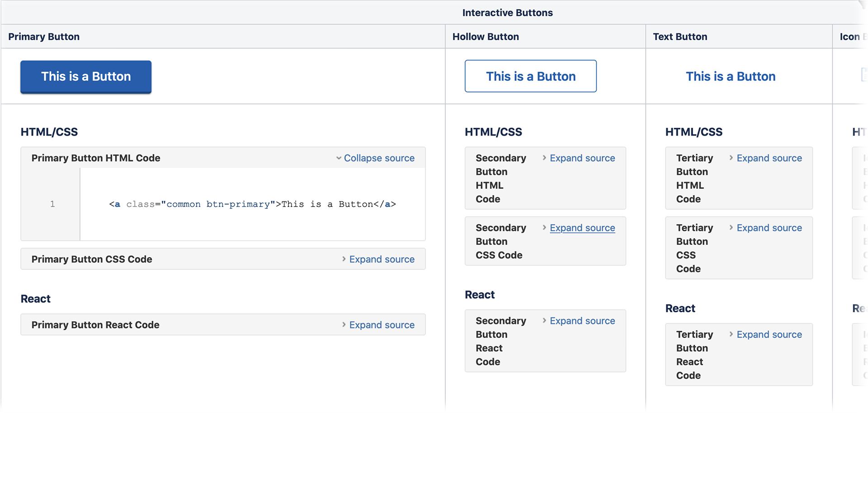
Task: Click the Primary Button column header
Action: pyautogui.click(x=44, y=37)
